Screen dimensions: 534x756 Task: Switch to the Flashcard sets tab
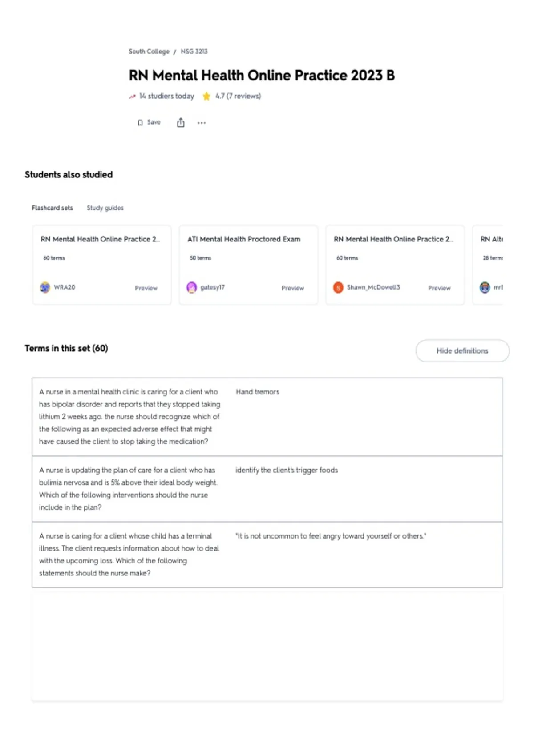52,208
